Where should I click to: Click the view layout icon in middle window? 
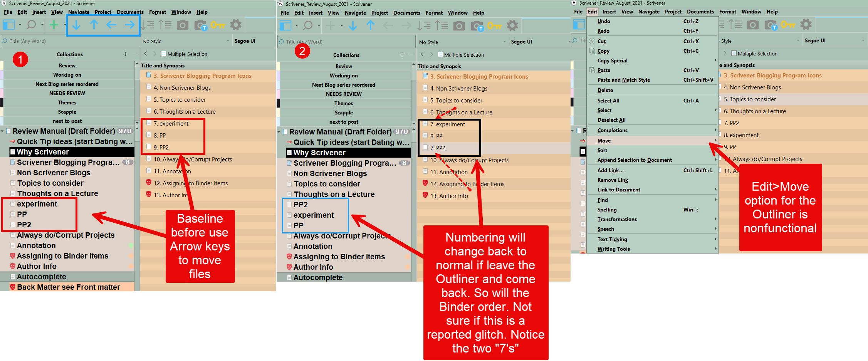click(285, 26)
